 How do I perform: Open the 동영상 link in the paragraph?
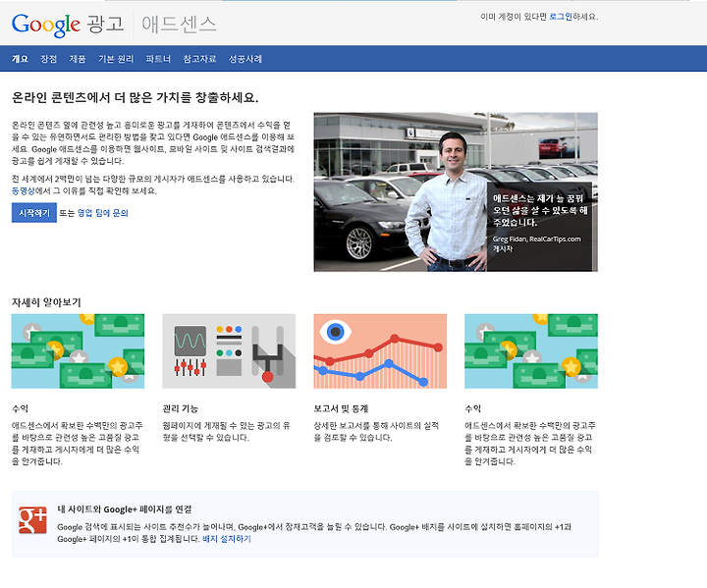23,191
